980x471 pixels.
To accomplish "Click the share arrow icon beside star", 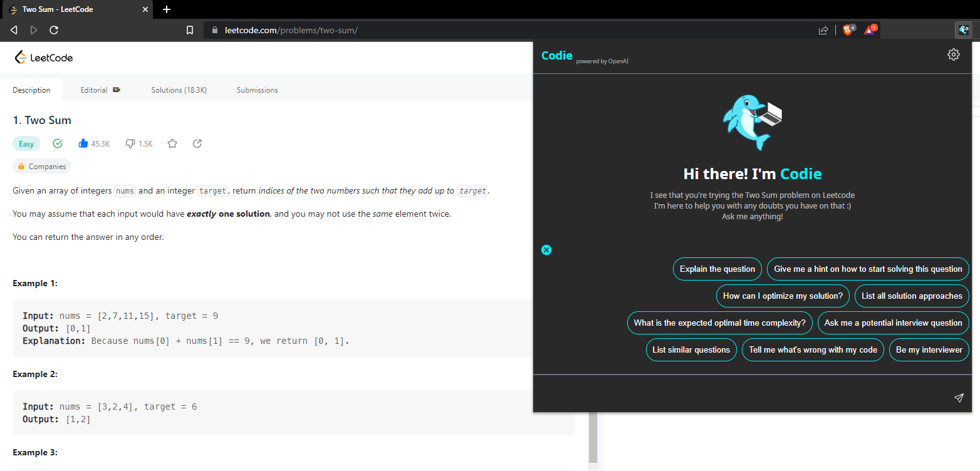I will click(x=197, y=143).
